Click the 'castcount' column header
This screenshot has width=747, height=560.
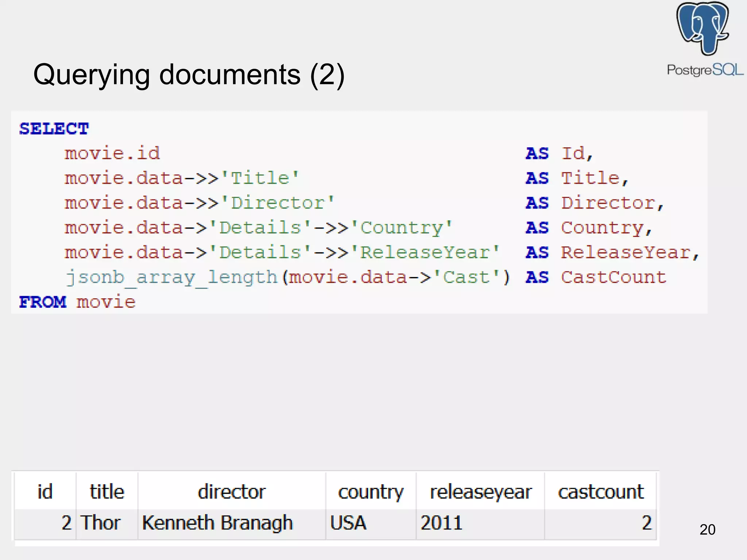[601, 492]
